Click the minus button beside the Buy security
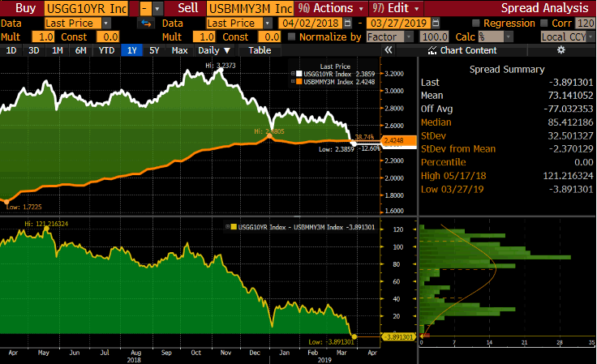 [144, 8]
